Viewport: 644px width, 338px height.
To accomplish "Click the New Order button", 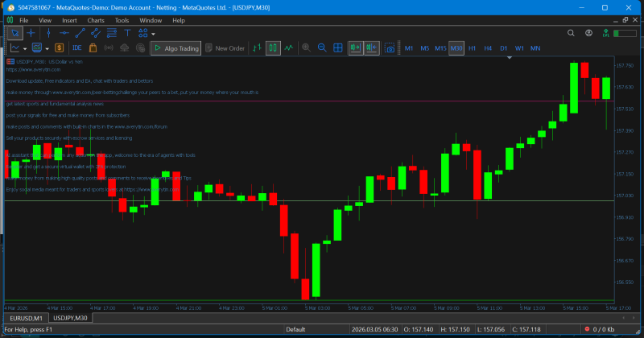I will pyautogui.click(x=225, y=48).
